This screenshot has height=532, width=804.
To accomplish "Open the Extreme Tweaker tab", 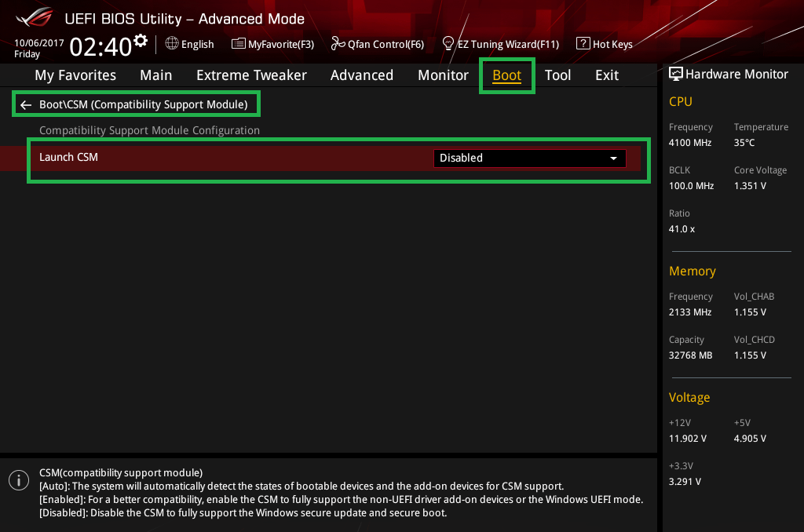I will pos(251,75).
